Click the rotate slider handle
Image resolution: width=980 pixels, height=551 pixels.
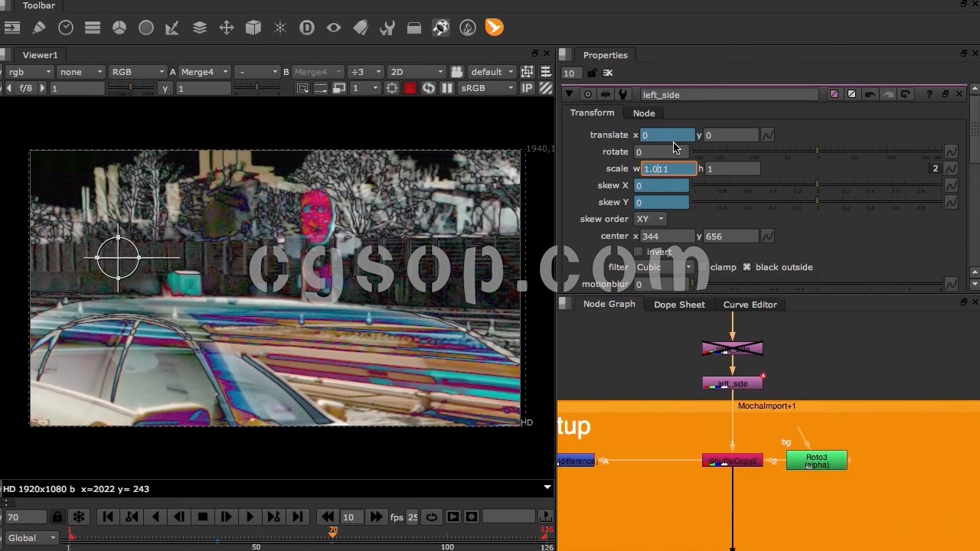pos(817,151)
